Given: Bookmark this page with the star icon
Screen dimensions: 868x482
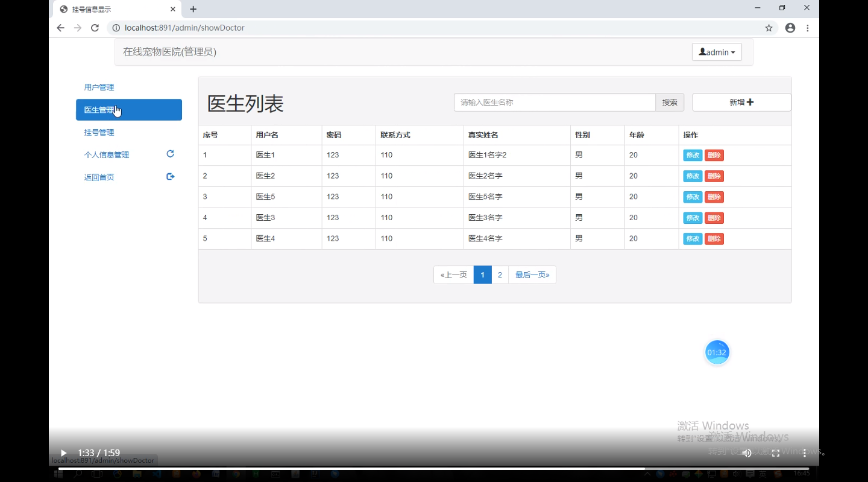Looking at the screenshot, I should pos(769,28).
